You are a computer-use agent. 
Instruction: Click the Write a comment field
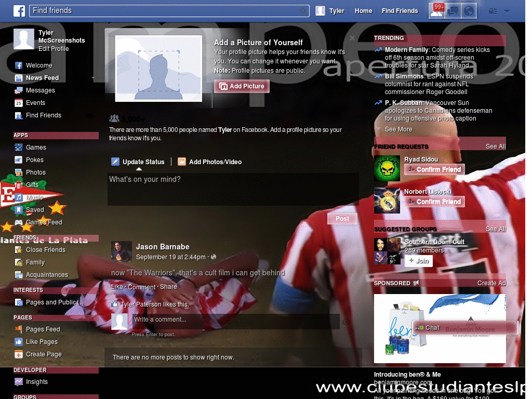click(235, 321)
